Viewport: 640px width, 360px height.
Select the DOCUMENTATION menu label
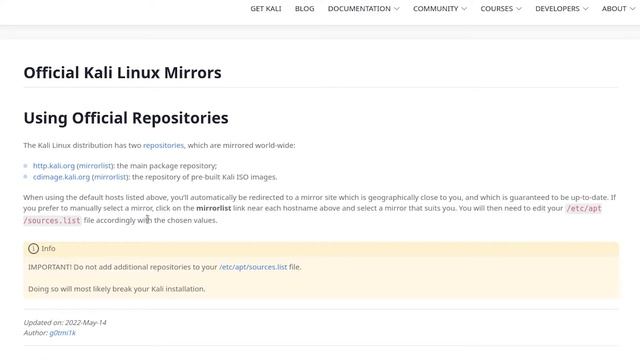[x=359, y=9]
